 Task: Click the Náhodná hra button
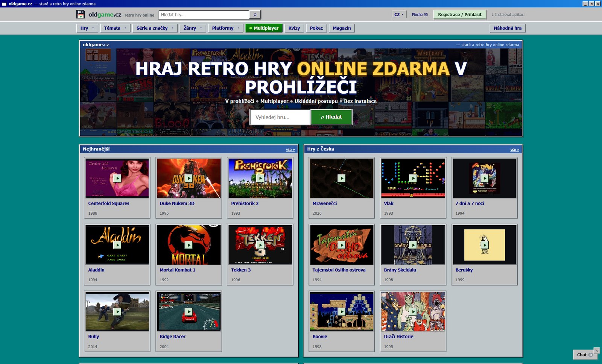click(x=508, y=28)
